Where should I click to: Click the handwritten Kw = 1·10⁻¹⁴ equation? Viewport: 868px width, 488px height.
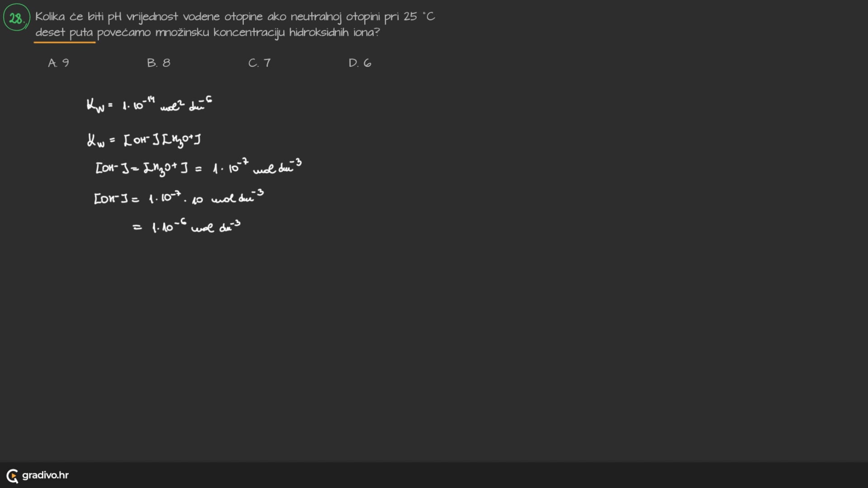149,105
